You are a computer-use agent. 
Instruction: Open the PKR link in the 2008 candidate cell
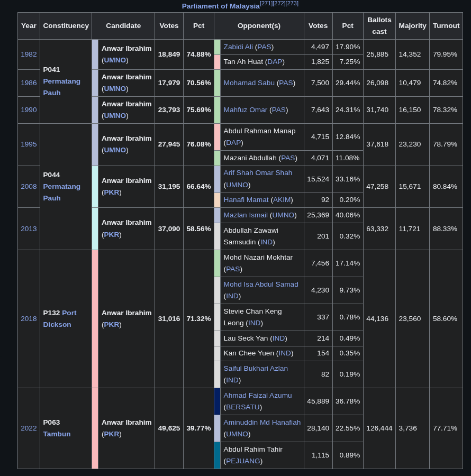(x=112, y=193)
